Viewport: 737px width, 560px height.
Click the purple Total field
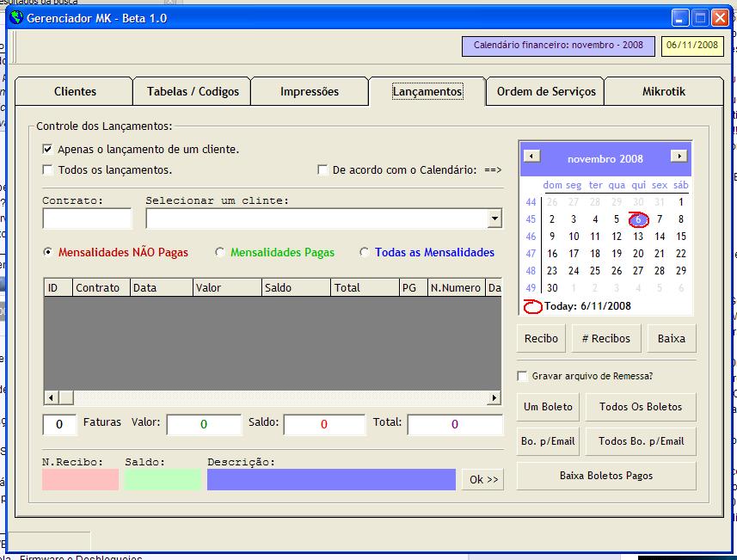[455, 424]
